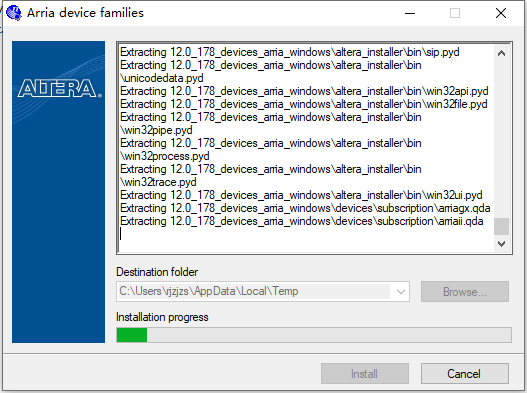Click the disabled Install button
Screen dimensions: 527x393
[365, 374]
